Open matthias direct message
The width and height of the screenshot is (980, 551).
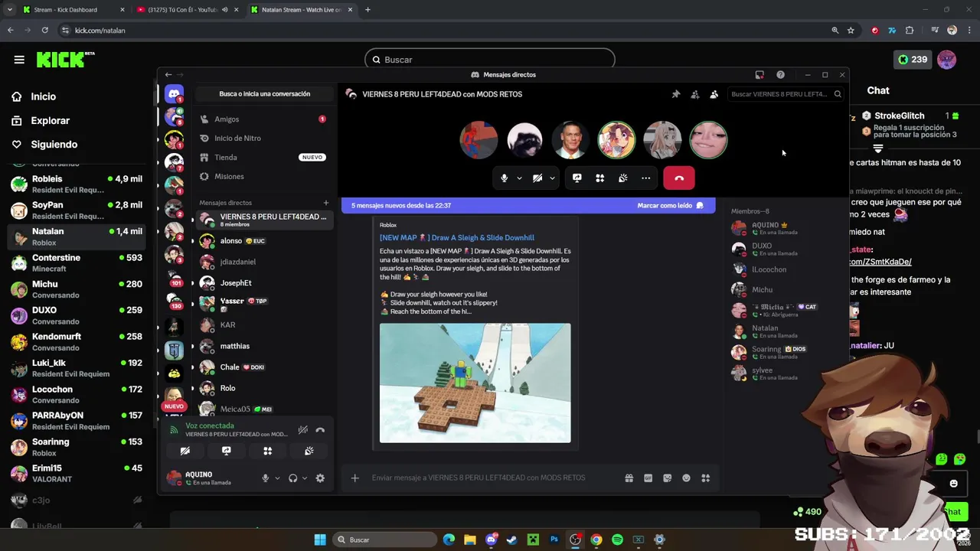click(x=263, y=346)
